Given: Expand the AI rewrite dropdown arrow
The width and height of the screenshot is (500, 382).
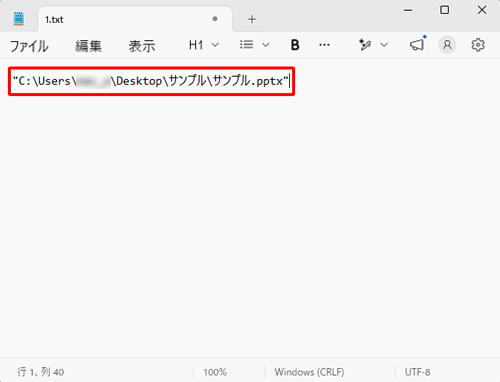Looking at the screenshot, I should (384, 45).
